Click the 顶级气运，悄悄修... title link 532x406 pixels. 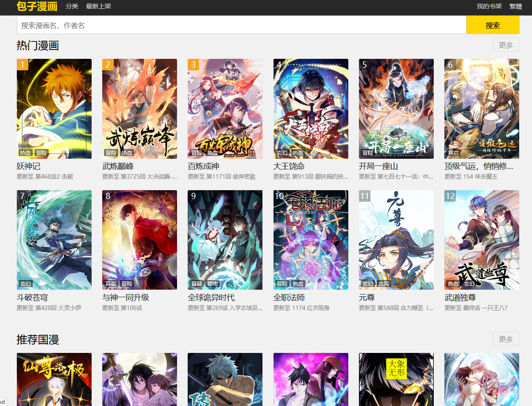click(479, 166)
